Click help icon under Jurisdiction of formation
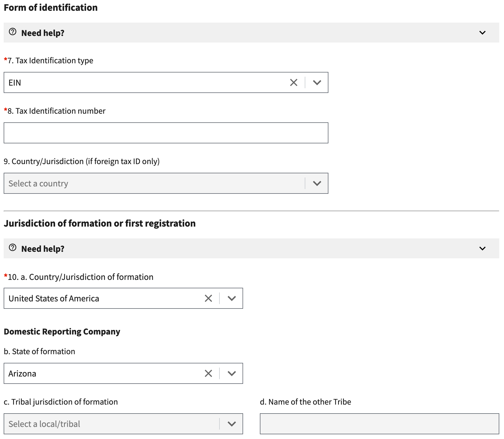Image resolution: width=504 pixels, height=439 pixels. point(13,248)
